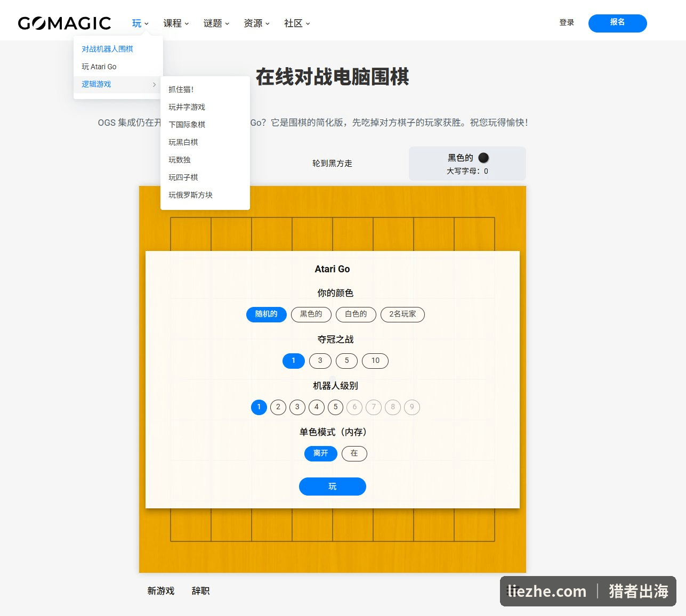Image resolution: width=686 pixels, height=616 pixels.
Task: Select 黑色的 color option
Action: pos(311,314)
